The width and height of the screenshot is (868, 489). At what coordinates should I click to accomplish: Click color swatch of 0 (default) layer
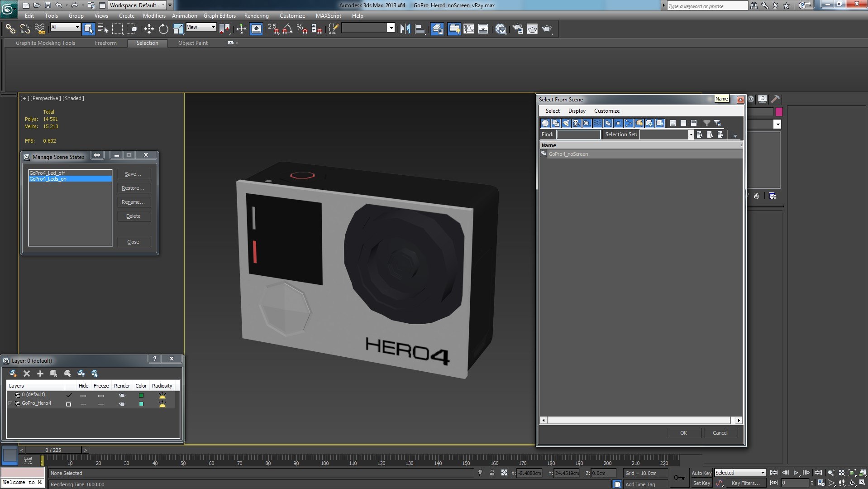[141, 395]
